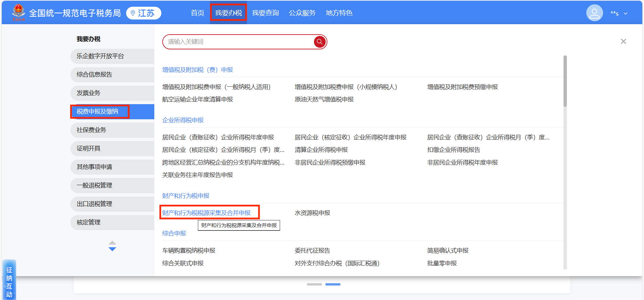
Task: Open 水资源税申报 link
Action: coord(312,213)
